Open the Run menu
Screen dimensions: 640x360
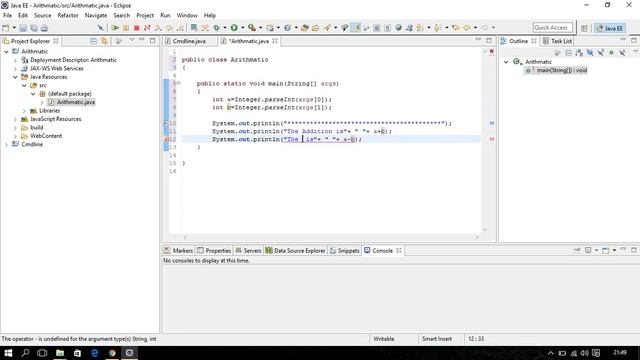165,16
